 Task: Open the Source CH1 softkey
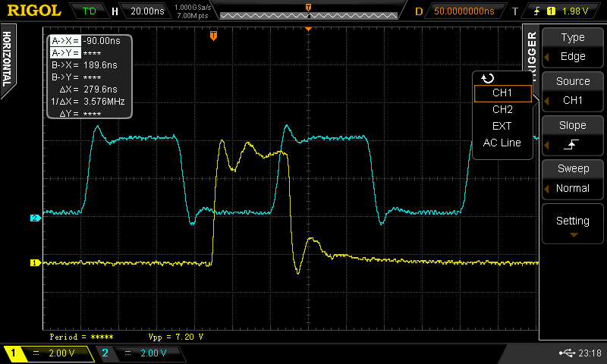tap(573, 91)
